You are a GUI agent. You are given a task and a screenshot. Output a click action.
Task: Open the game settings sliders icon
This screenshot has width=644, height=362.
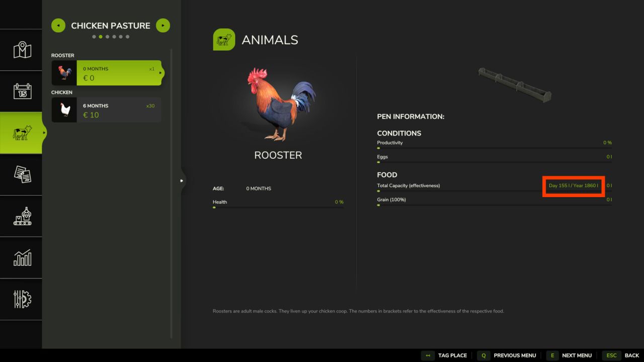point(21,300)
